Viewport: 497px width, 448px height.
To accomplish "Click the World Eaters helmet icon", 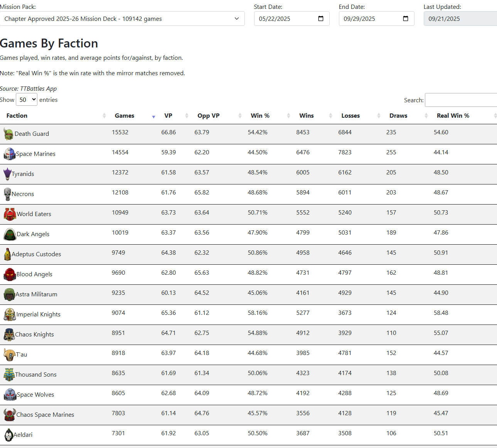I will click(10, 214).
